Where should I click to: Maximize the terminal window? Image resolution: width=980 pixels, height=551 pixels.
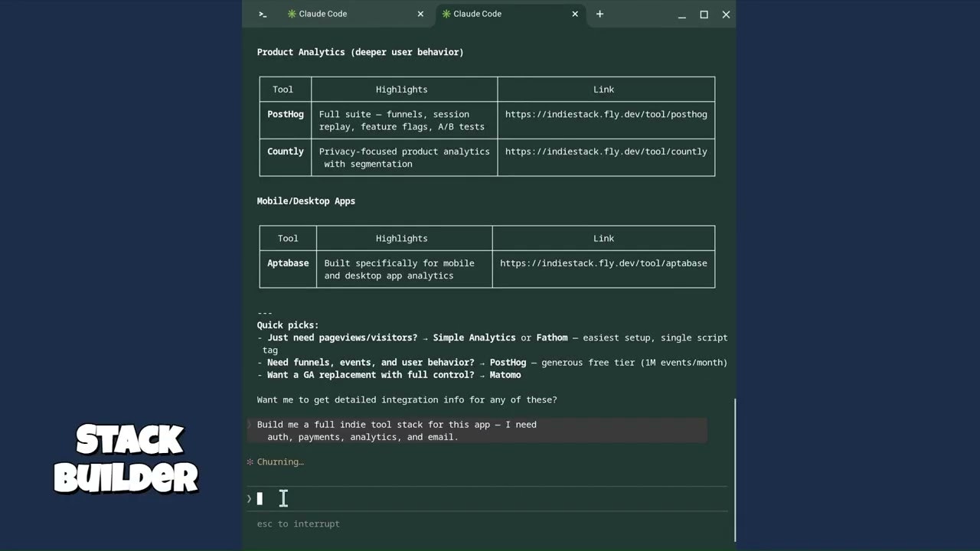point(704,14)
